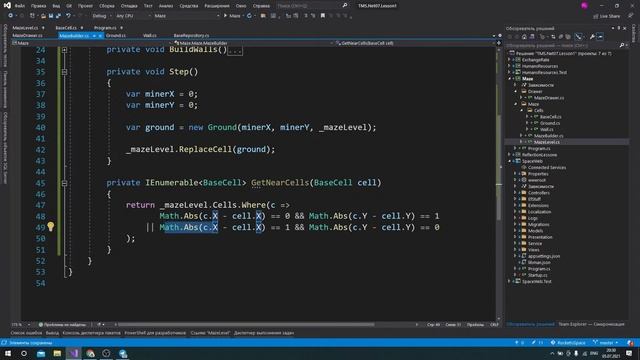Open the Проект menu
640x360 pixels.
coord(85,6)
